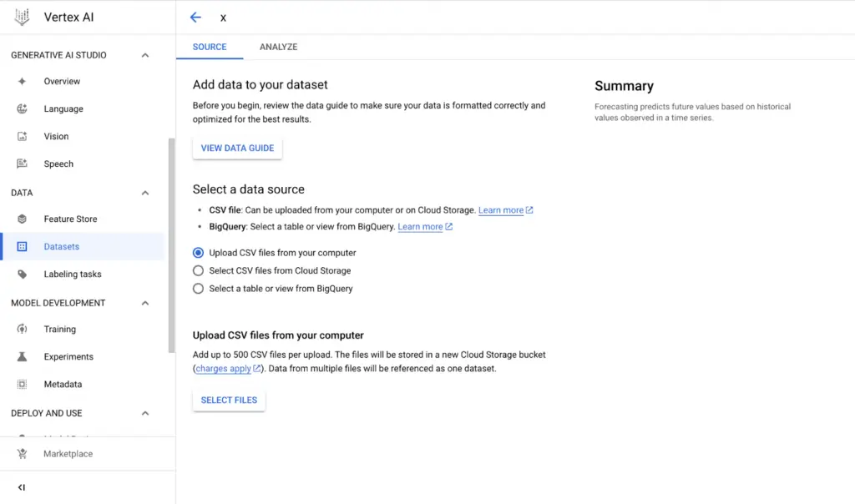Open Training in the sidebar
Viewport: 855px width, 504px height.
[x=83, y=329]
